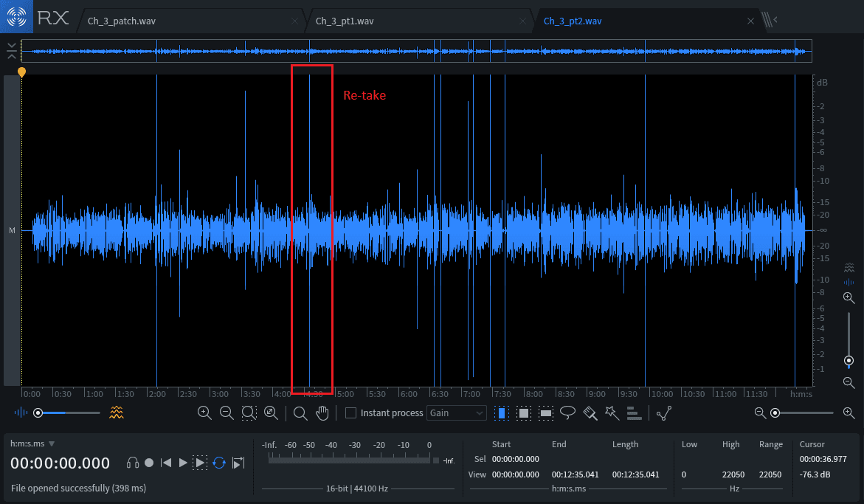Screen dimensions: 864x504
Task: Click the File opened successfully status text
Action: [78, 488]
